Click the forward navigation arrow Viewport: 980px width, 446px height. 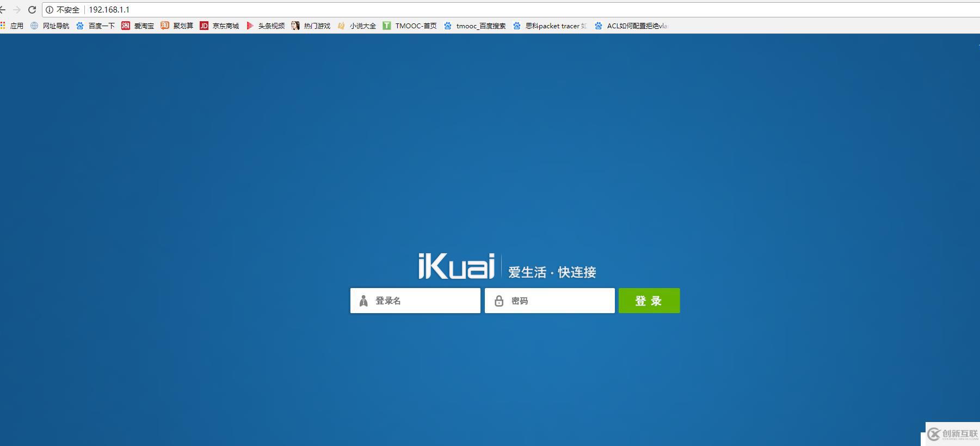17,10
